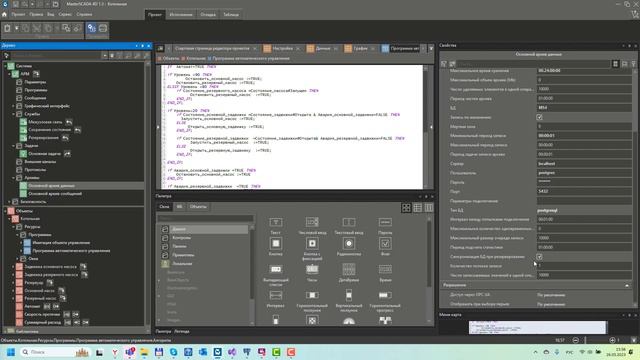Expand the Задвижка резервного насоса node
640x360 pixels.
pos(13,275)
